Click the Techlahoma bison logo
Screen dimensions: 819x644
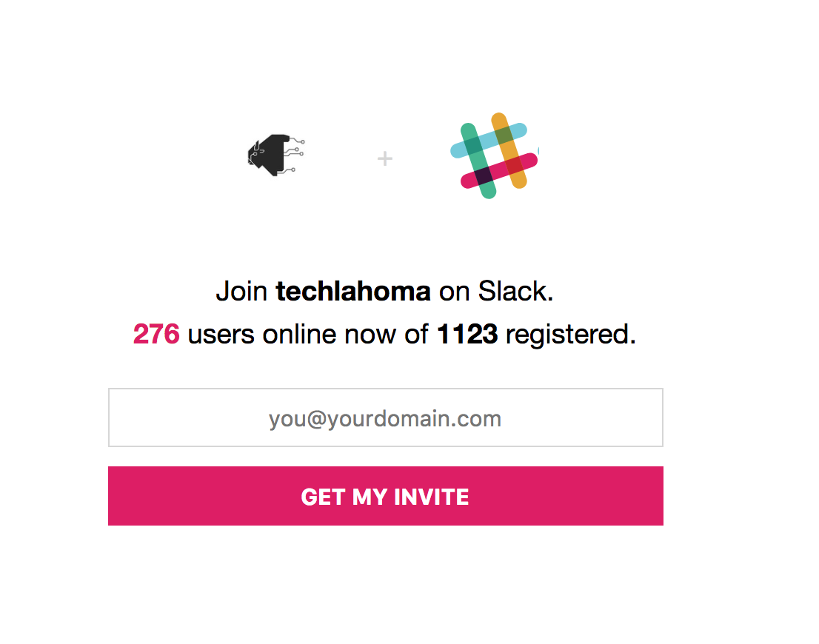275,155
